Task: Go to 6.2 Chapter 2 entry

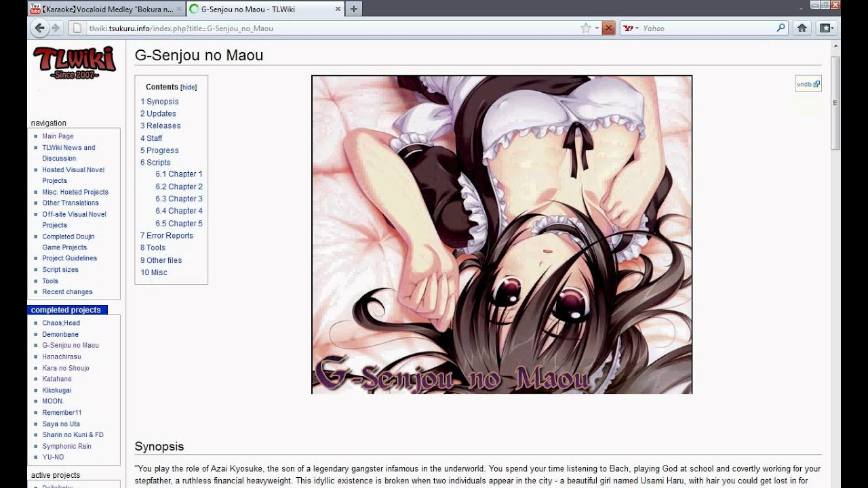Action: (x=179, y=186)
